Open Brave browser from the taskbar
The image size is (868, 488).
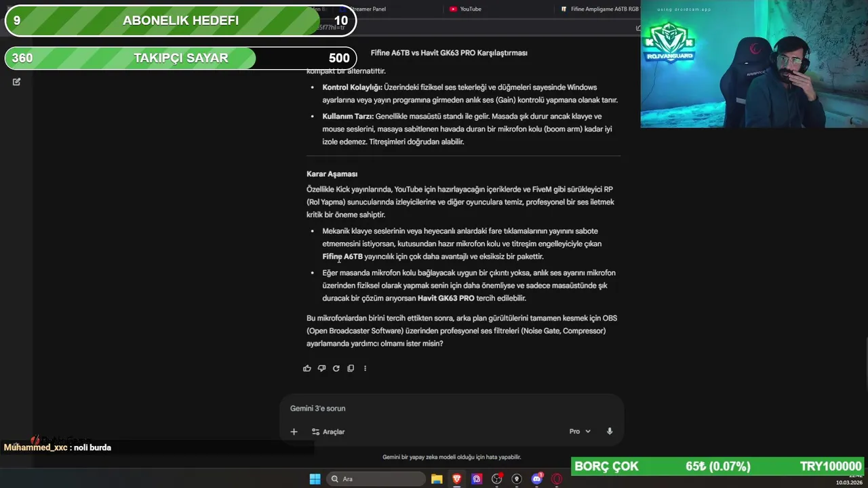pos(456,479)
